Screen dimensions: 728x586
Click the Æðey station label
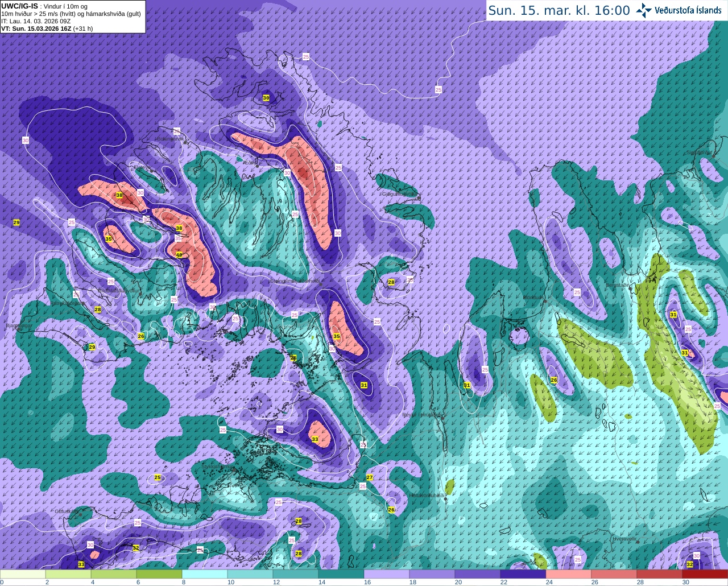250,163
